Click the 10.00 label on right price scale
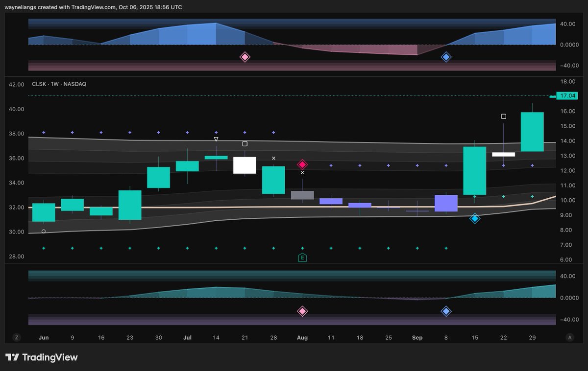The image size is (588, 371). 568,200
